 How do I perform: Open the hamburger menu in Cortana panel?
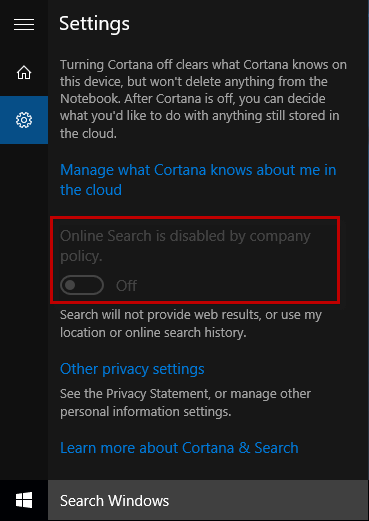[24, 24]
